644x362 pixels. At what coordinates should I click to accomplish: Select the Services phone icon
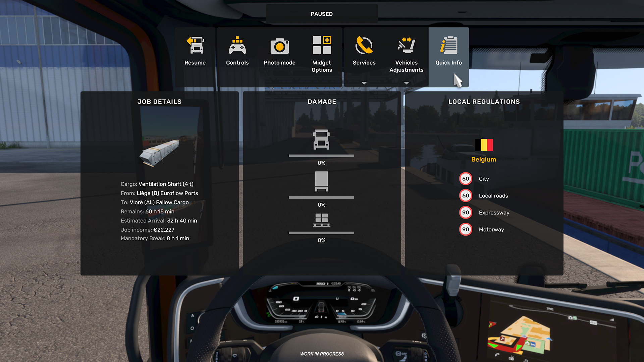coord(364,45)
